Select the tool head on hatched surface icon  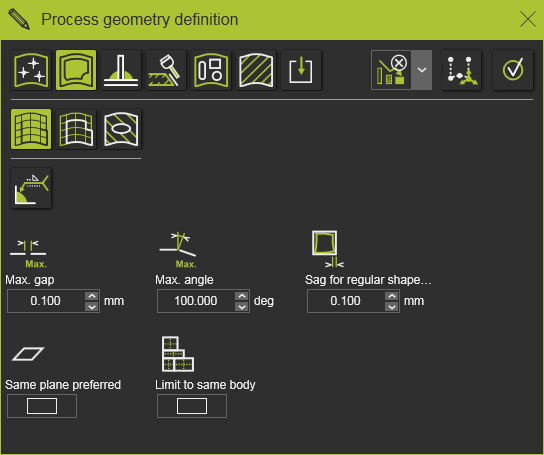coord(166,70)
